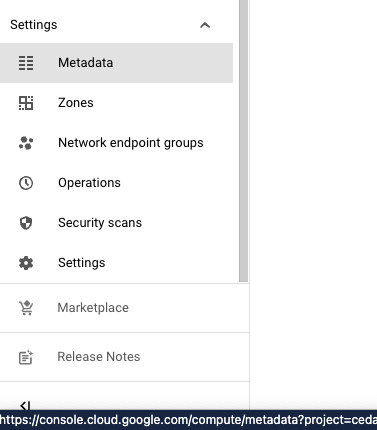Click the Network endpoint groups dots icon

pyautogui.click(x=26, y=143)
